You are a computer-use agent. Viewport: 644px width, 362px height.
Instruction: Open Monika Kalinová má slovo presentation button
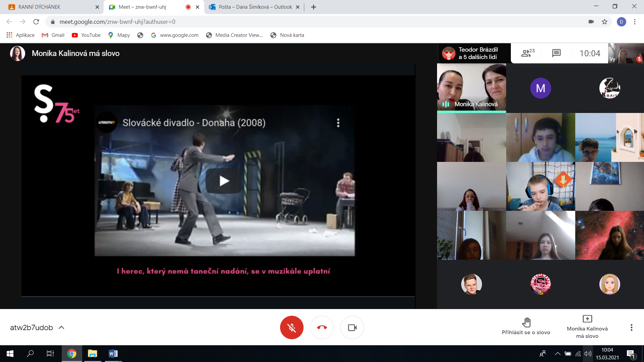pyautogui.click(x=587, y=327)
